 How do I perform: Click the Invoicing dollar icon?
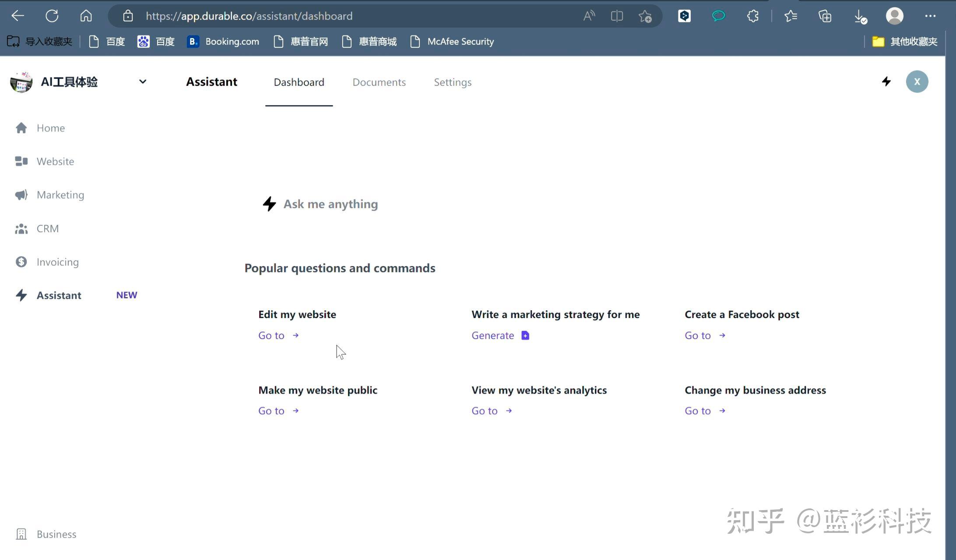pyautogui.click(x=21, y=262)
